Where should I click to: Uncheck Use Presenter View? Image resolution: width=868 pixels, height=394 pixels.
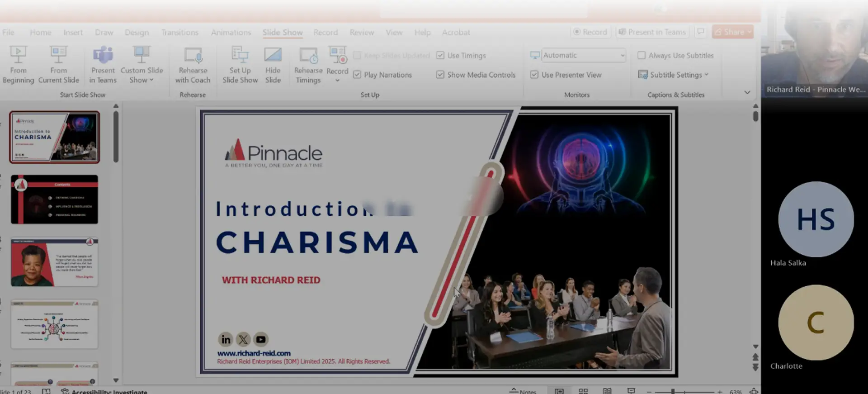tap(534, 75)
